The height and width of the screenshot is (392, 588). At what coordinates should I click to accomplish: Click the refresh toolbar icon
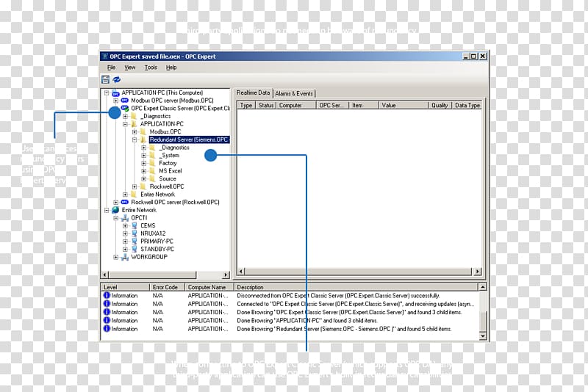[117, 79]
